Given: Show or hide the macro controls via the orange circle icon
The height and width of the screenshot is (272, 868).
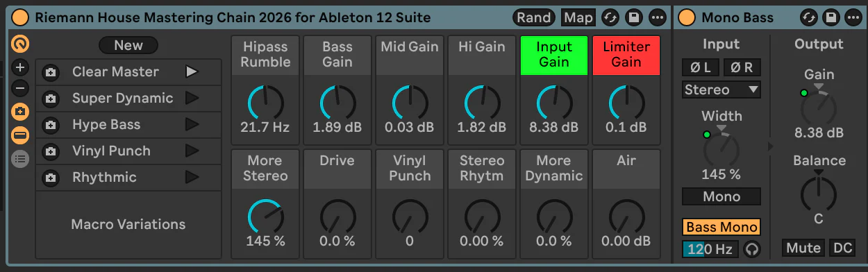Looking at the screenshot, I should click(21, 45).
